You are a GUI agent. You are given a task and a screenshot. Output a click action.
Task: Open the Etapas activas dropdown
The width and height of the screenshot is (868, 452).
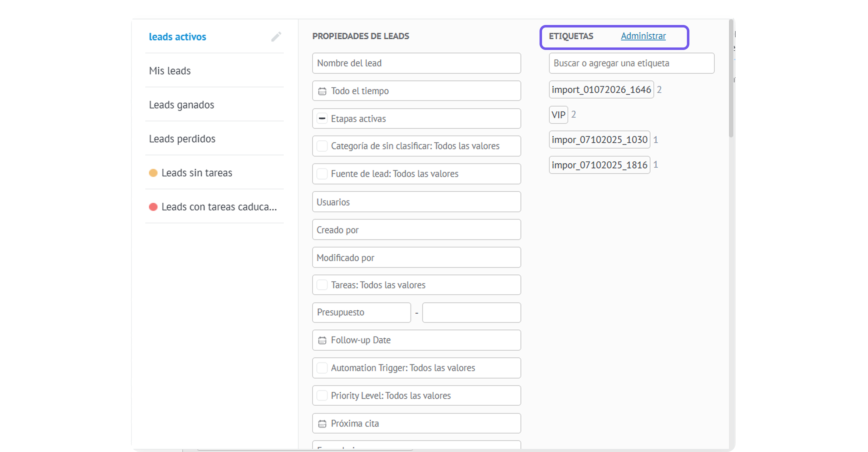click(x=417, y=119)
